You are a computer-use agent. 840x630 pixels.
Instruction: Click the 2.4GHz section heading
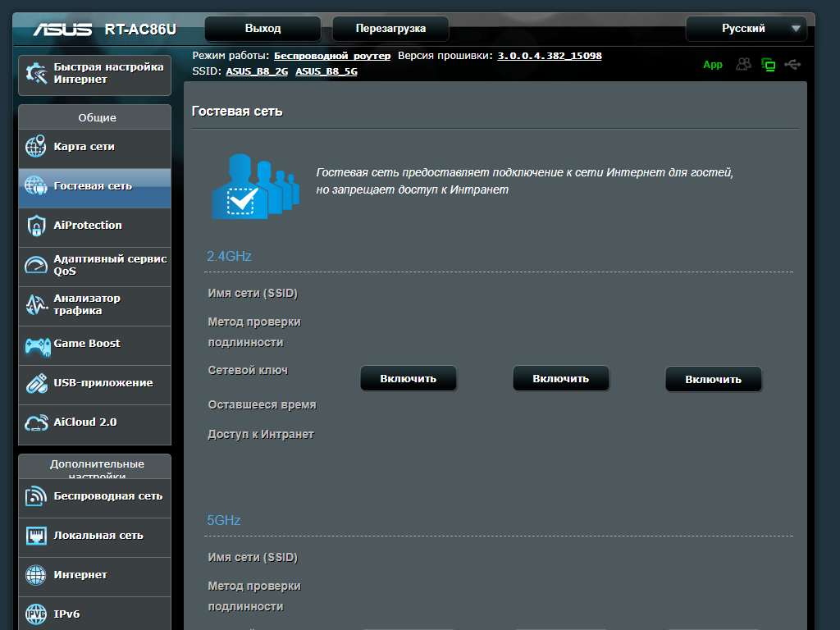[229, 256]
